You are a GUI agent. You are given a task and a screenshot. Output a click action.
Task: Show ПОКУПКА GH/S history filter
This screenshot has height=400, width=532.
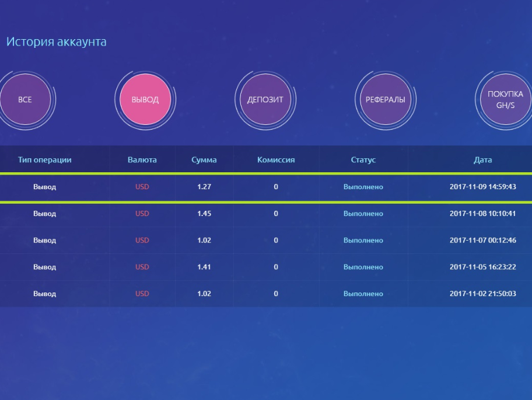506,99
